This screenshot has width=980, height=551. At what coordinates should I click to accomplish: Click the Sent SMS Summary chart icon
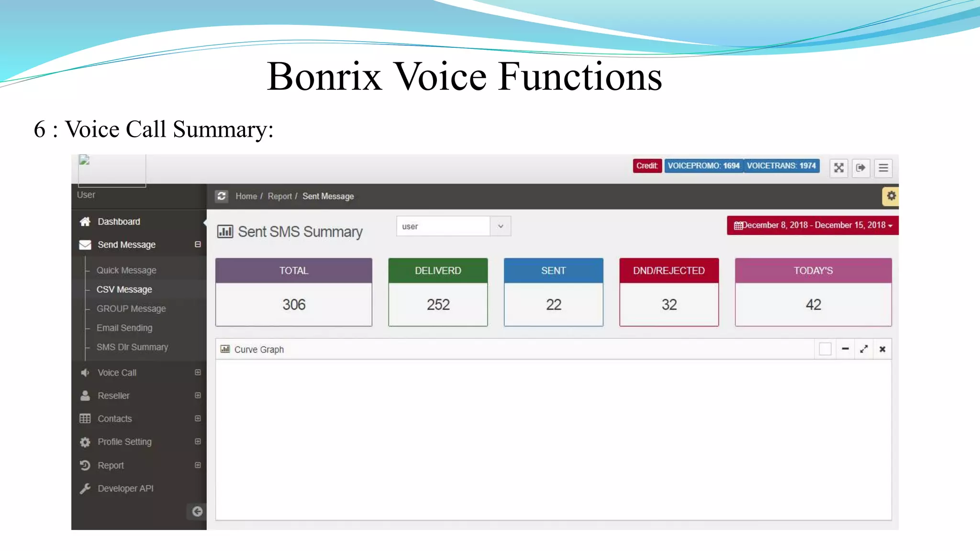(225, 231)
